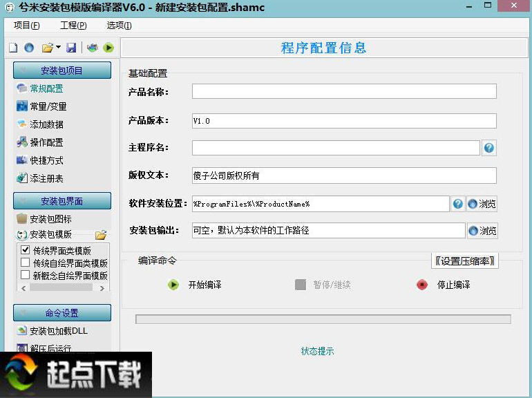Click the 安装包输出 input field
Image resolution: width=532 pixels, height=398 pixels.
328,231
